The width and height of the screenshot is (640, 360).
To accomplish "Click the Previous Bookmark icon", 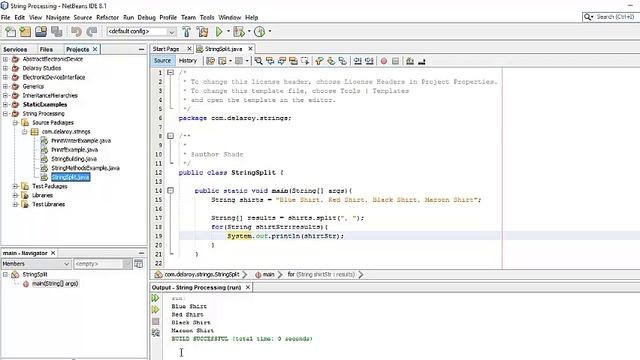I will (319, 61).
